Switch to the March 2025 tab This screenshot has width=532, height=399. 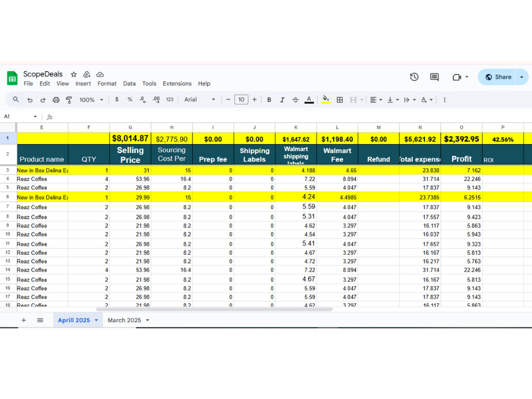coord(124,320)
